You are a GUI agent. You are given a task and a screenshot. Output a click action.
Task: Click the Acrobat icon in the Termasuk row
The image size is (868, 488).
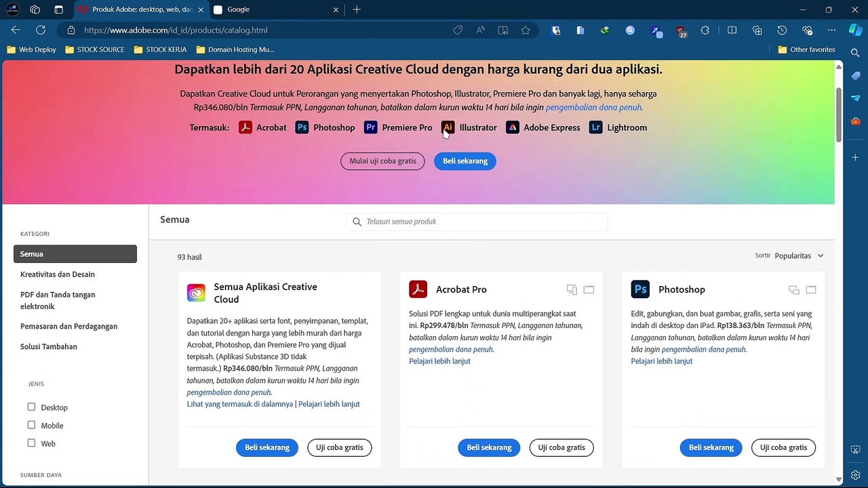245,127
